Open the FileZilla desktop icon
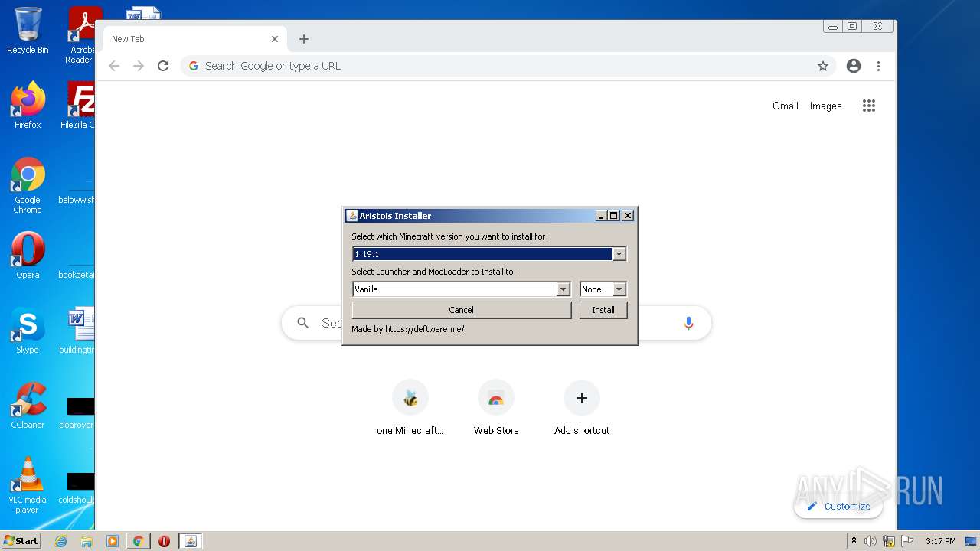980x551 pixels. [x=79, y=106]
